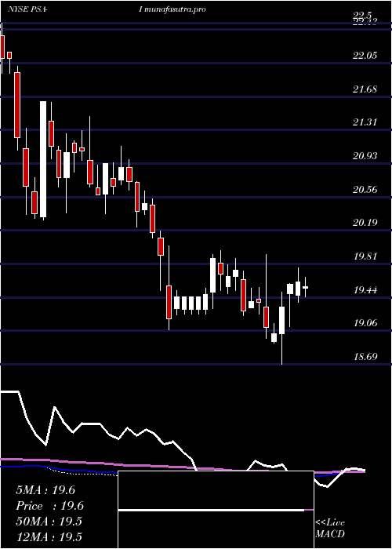This screenshot has height=549, width=392.
Task: Click the 50MA : 19.5 readout
Action: click(49, 522)
